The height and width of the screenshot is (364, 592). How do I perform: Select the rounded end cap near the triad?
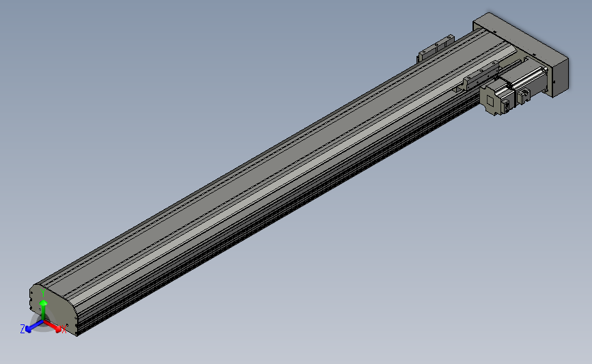[x=53, y=308]
